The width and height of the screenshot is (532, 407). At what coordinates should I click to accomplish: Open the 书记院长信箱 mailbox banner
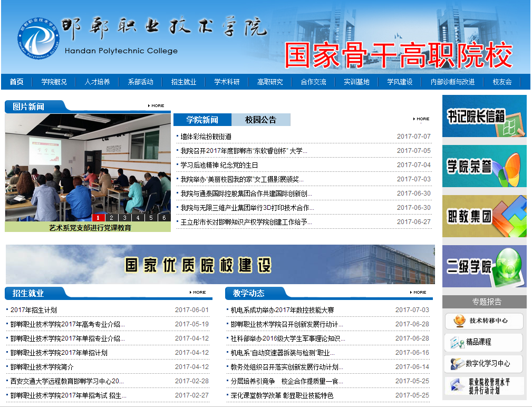coord(484,116)
